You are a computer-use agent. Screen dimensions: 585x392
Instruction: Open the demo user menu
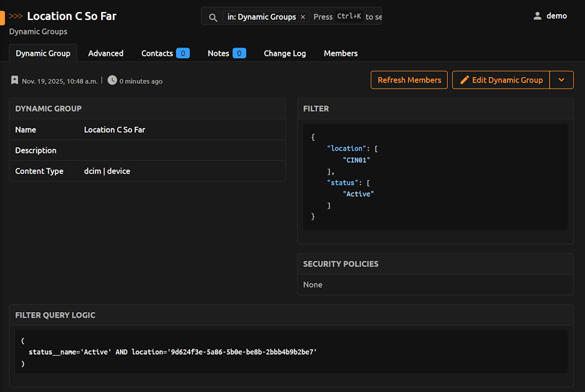tap(556, 16)
